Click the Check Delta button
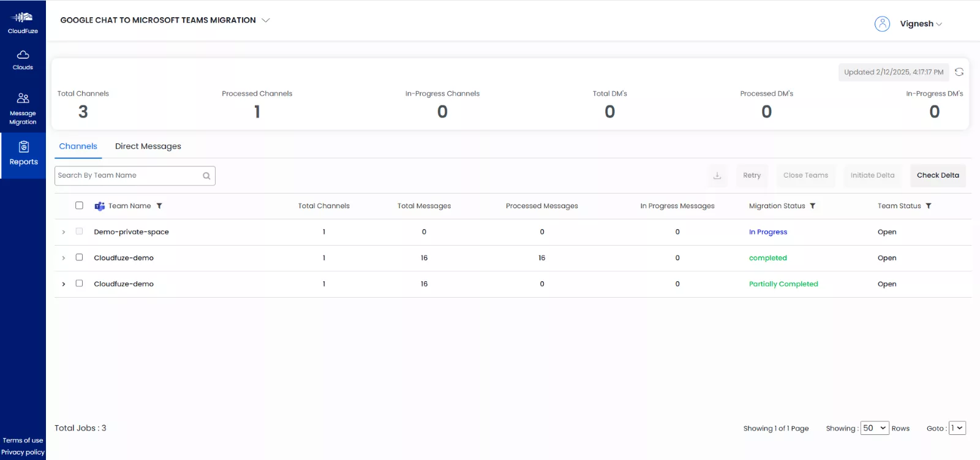This screenshot has width=980, height=460. (938, 175)
